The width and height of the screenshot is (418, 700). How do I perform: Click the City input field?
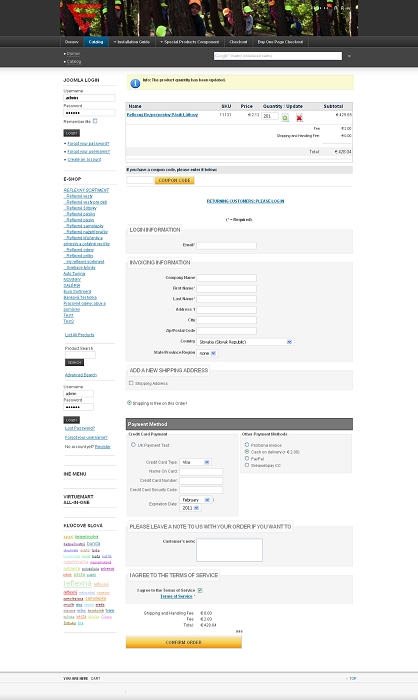[226, 320]
